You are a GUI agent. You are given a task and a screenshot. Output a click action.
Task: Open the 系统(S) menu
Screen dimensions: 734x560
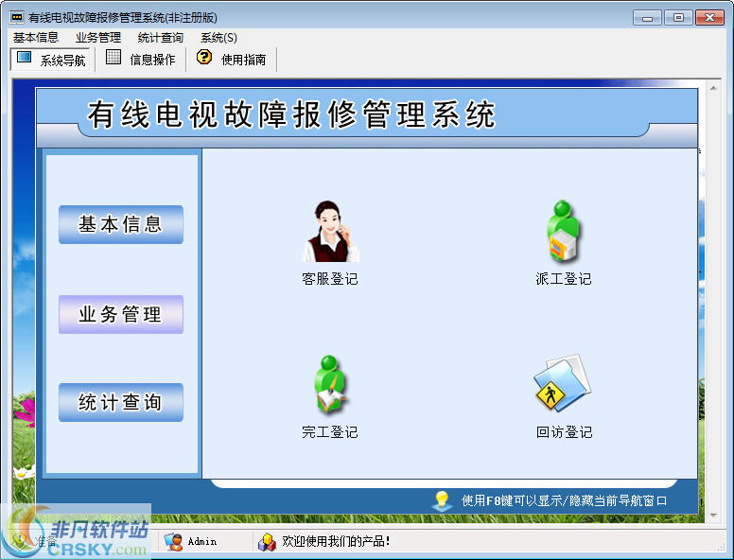click(218, 38)
